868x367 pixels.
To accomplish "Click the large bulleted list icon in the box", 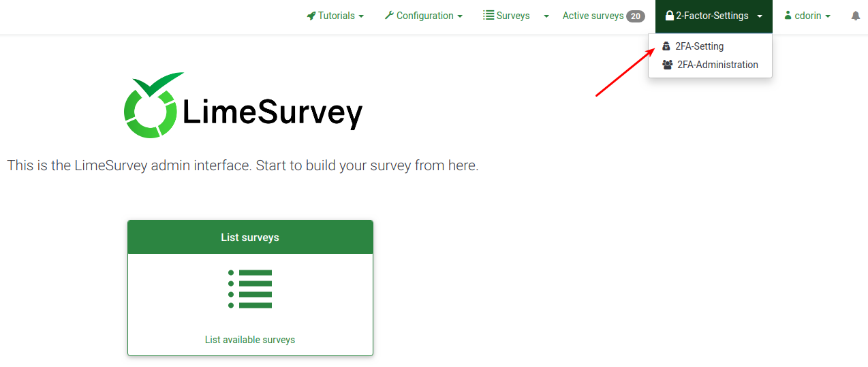I will pyautogui.click(x=250, y=289).
